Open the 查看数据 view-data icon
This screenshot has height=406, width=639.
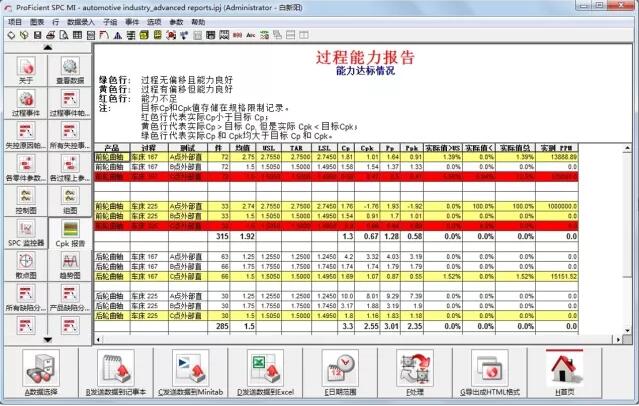pos(70,70)
